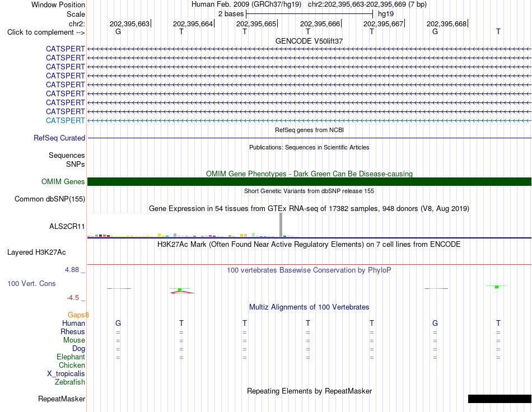This screenshot has height=412, width=532.
Task: Click the SNPs label under Publications track
Action: [76, 164]
